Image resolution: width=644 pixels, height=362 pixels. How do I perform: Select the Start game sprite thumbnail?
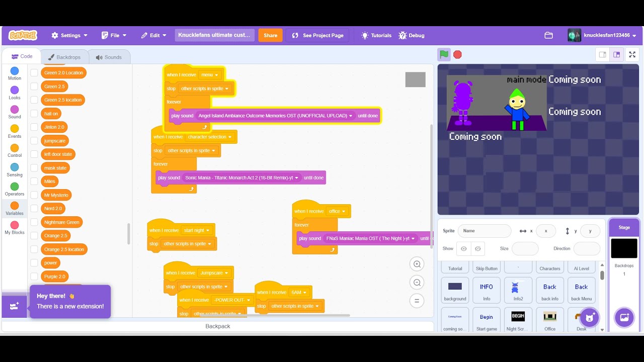tap(487, 320)
